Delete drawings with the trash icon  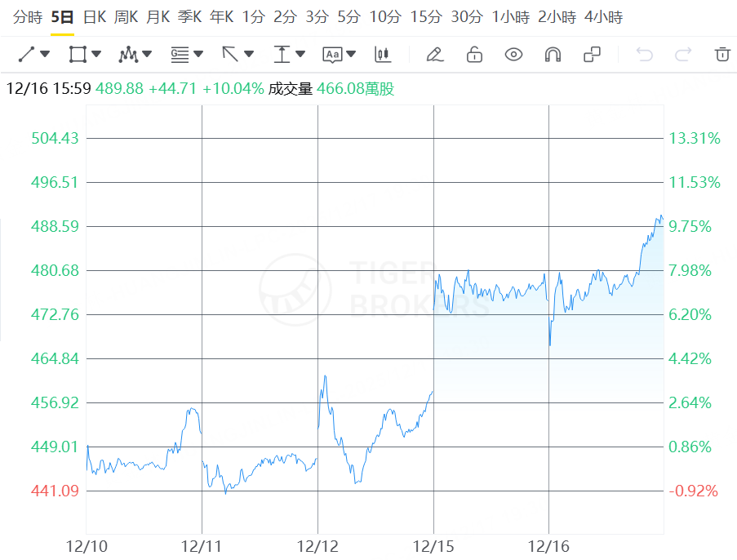click(x=722, y=54)
